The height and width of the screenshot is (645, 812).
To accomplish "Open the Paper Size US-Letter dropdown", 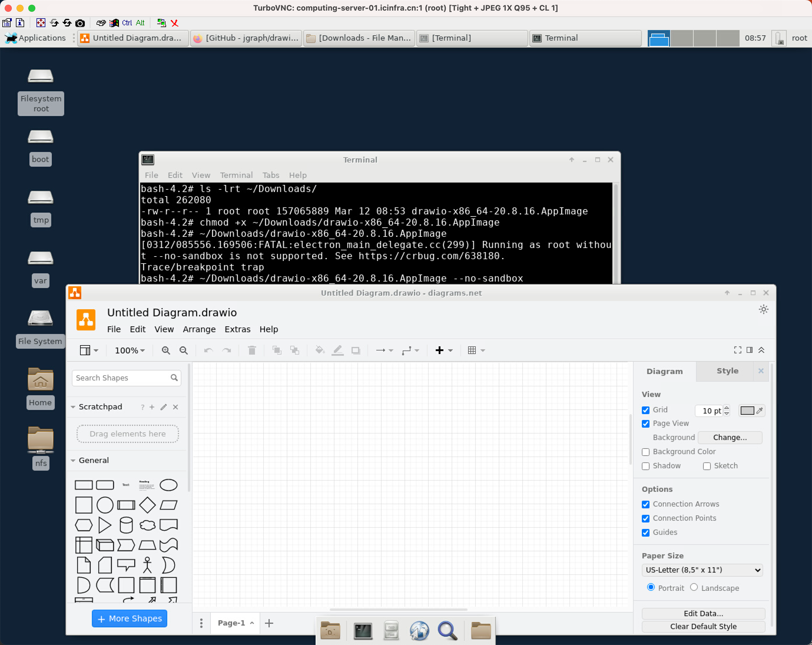I will point(703,570).
